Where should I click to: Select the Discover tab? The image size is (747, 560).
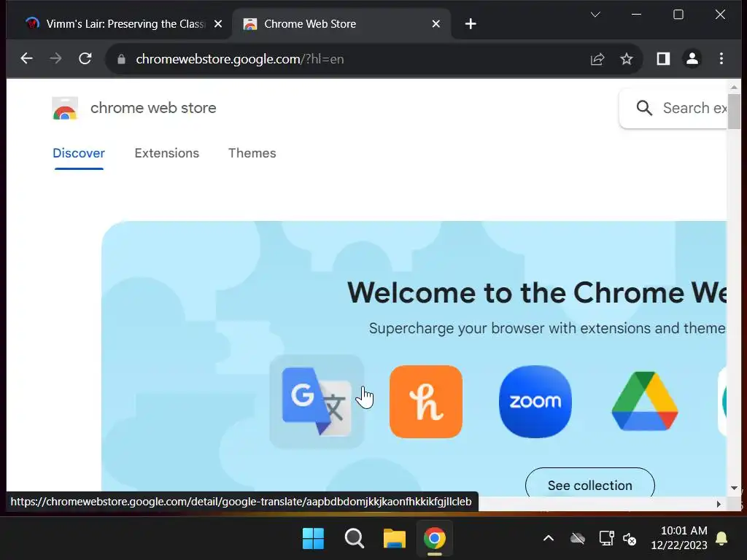pyautogui.click(x=79, y=153)
